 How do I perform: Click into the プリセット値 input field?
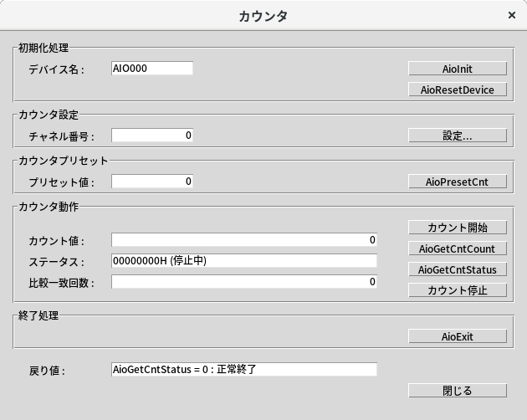tap(152, 181)
